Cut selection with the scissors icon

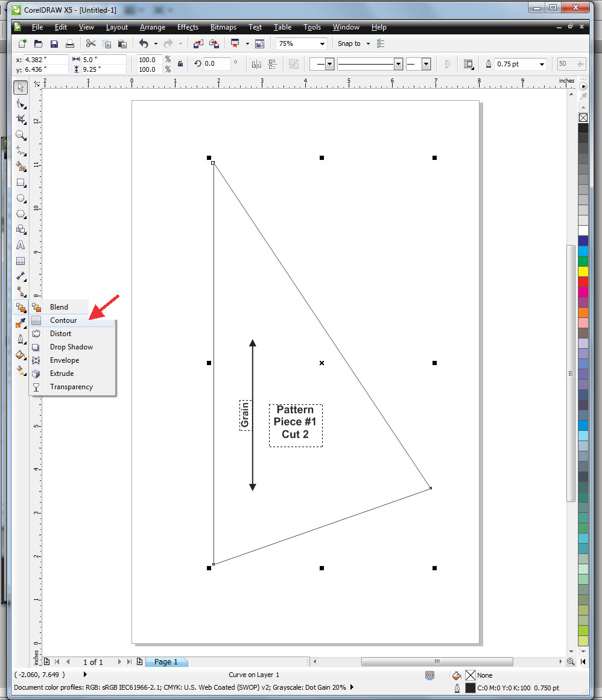[x=90, y=43]
